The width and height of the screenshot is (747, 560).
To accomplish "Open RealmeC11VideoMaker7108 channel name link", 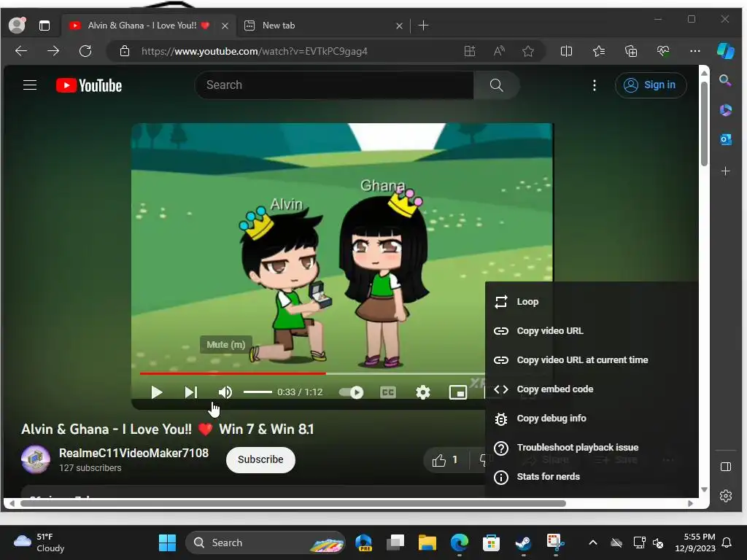I will [134, 453].
